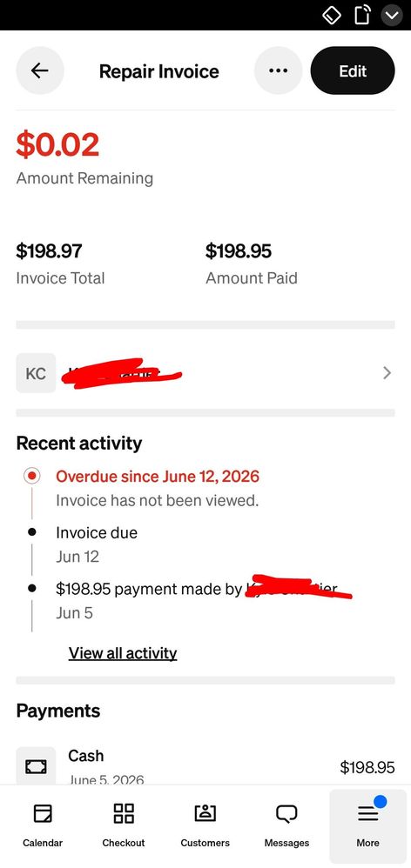This screenshot has width=411, height=868.
Task: Open the Calendar tab icon
Action: tap(43, 814)
